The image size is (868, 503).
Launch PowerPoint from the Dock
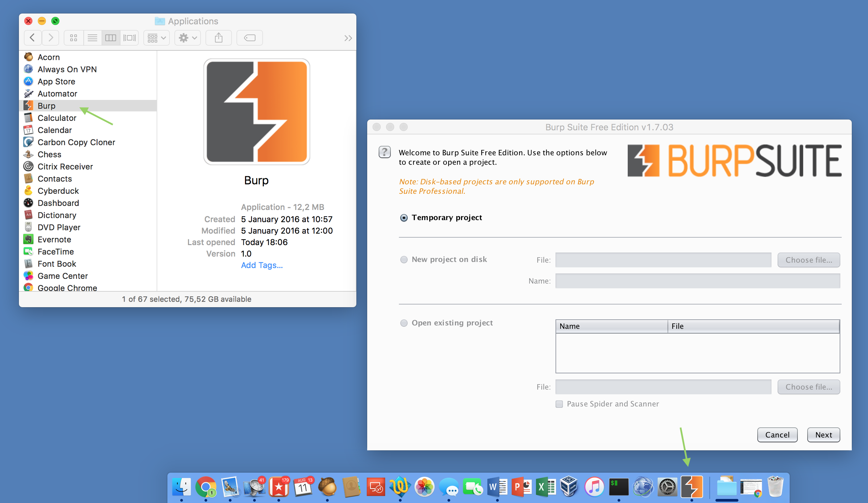tap(521, 487)
